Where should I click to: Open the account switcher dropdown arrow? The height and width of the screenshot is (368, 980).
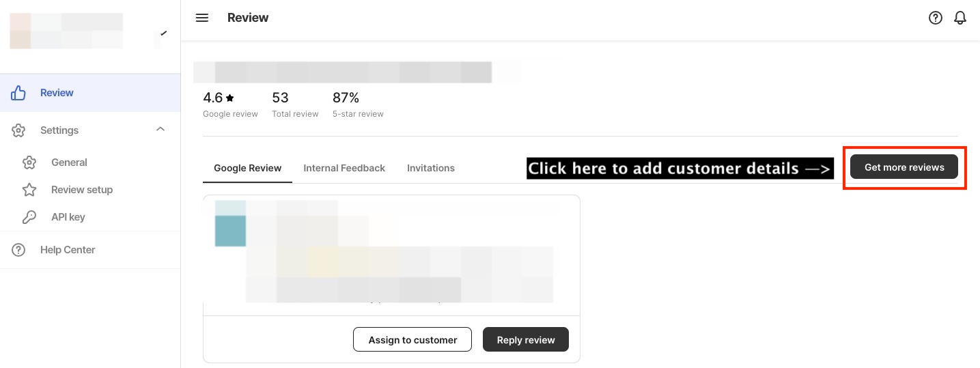pos(163,32)
